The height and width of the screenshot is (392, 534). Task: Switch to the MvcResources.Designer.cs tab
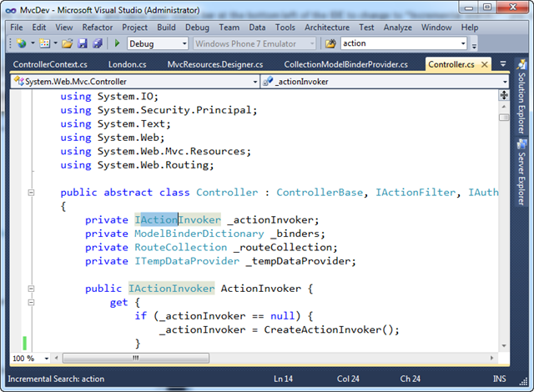215,64
